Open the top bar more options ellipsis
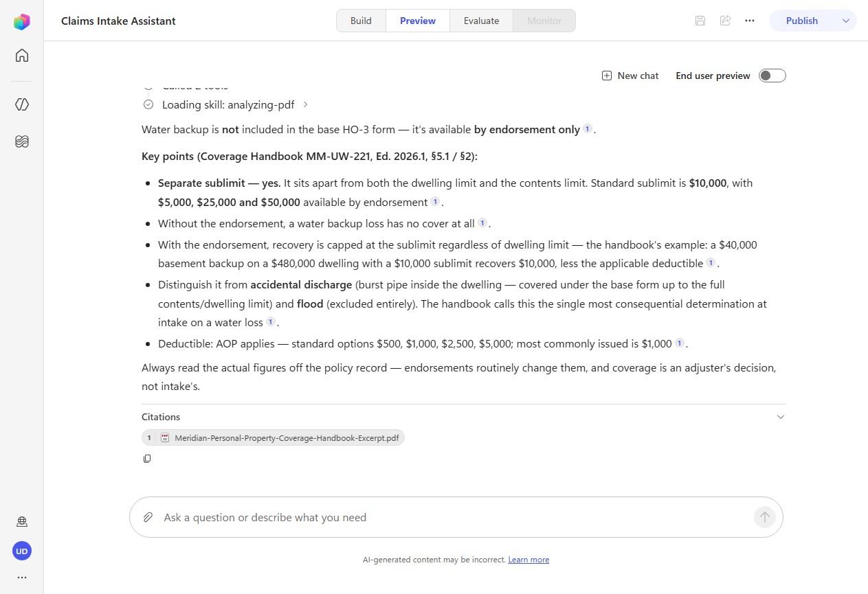Viewport: 868px width, 594px height. click(750, 21)
